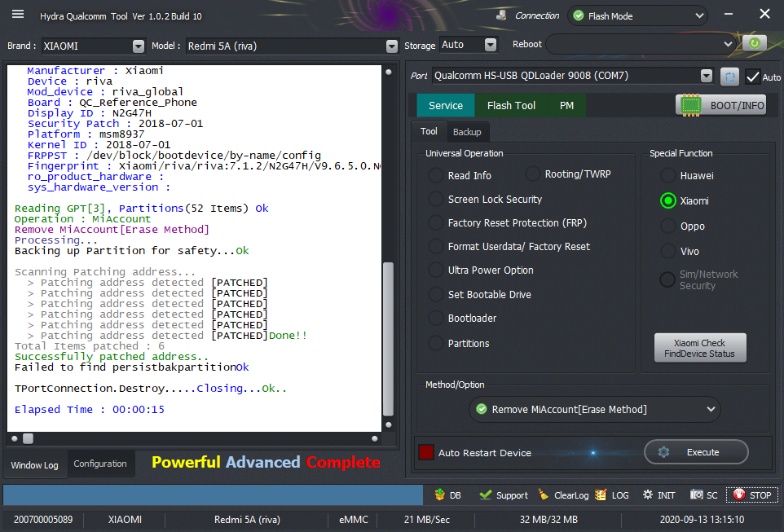Click the gear icon in Execute
784x532 pixels.
click(663, 452)
